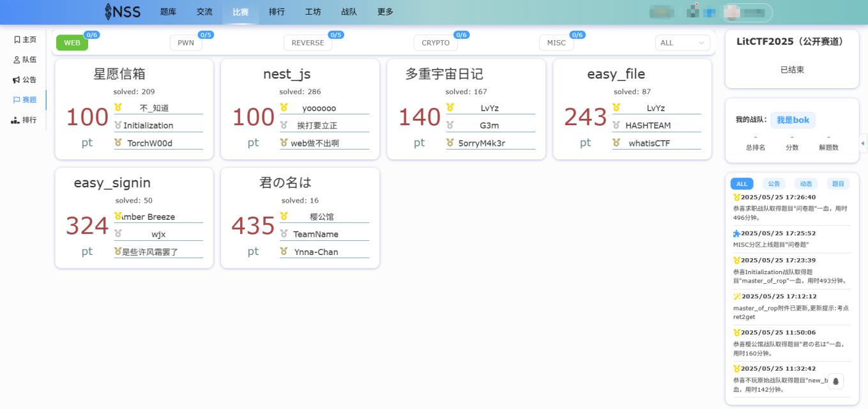Click the 我是bok team link
Viewport: 868px width, 409px height.
[x=793, y=120]
